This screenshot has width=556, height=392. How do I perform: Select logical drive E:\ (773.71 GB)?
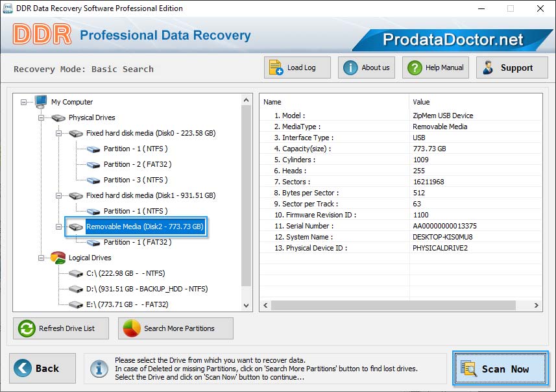[x=127, y=305]
